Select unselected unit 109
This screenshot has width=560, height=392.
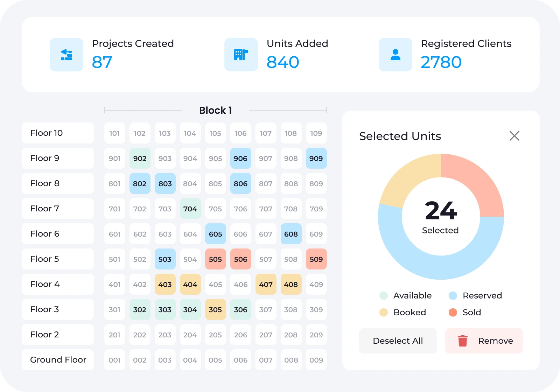click(316, 133)
